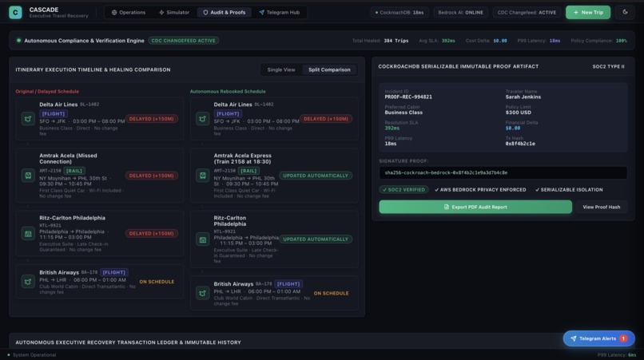Select Split Comparison view
Image resolution: width=644 pixels, height=360 pixels.
[x=329, y=69]
